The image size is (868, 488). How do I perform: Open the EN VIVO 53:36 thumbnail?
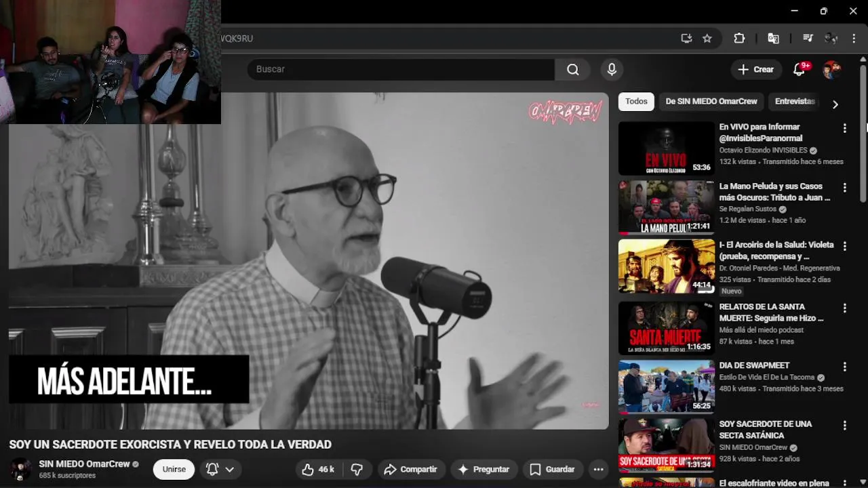click(x=667, y=148)
